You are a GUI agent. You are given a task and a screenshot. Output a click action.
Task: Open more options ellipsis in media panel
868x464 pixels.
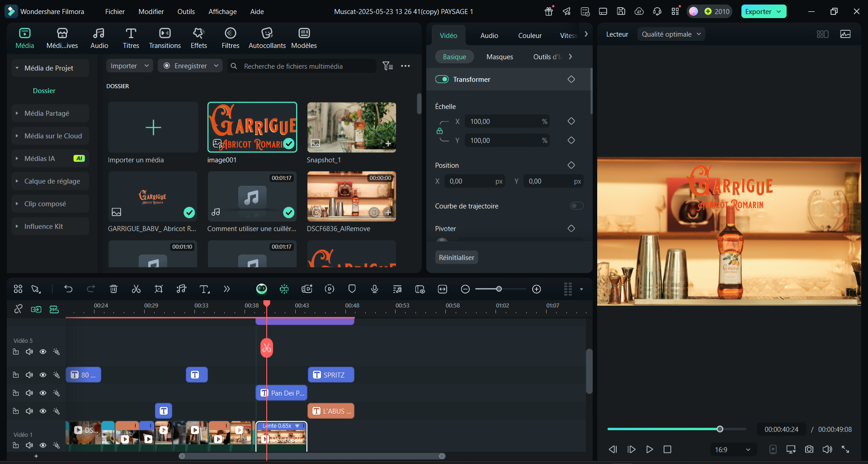(406, 66)
